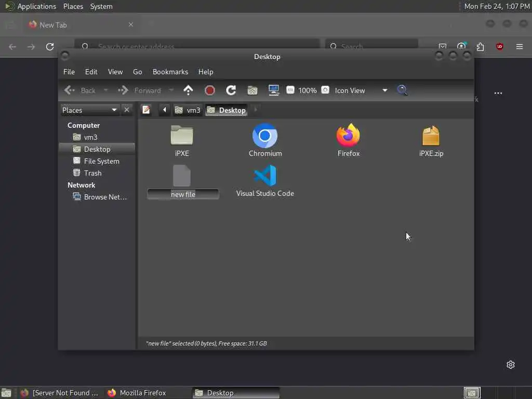Open the Edit menu
This screenshot has width=532, height=399.
point(91,72)
